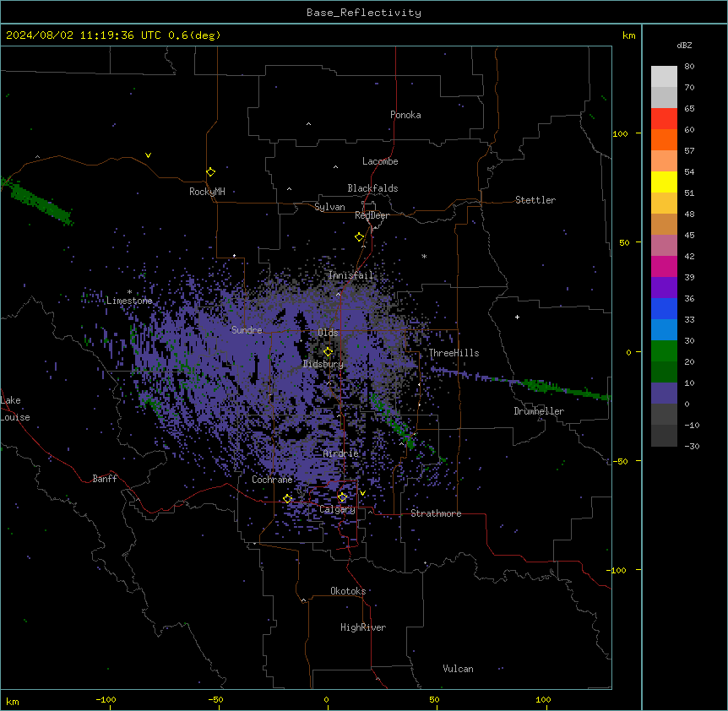
Task: Click the RockyMH label
Action: click(207, 192)
